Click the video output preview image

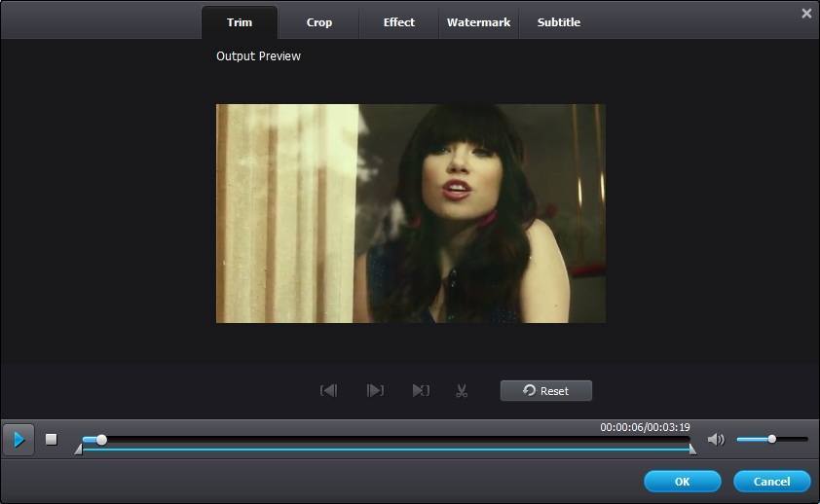[411, 214]
